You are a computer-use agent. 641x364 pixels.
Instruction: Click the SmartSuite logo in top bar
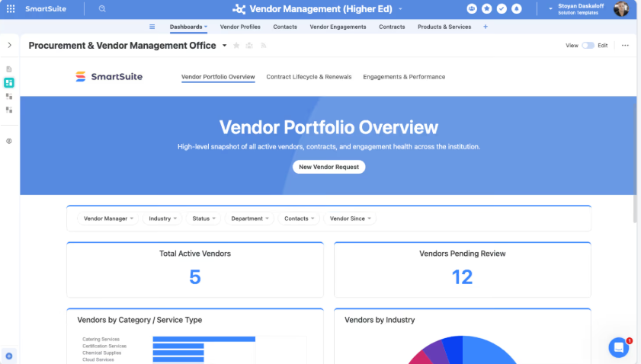pyautogui.click(x=46, y=8)
